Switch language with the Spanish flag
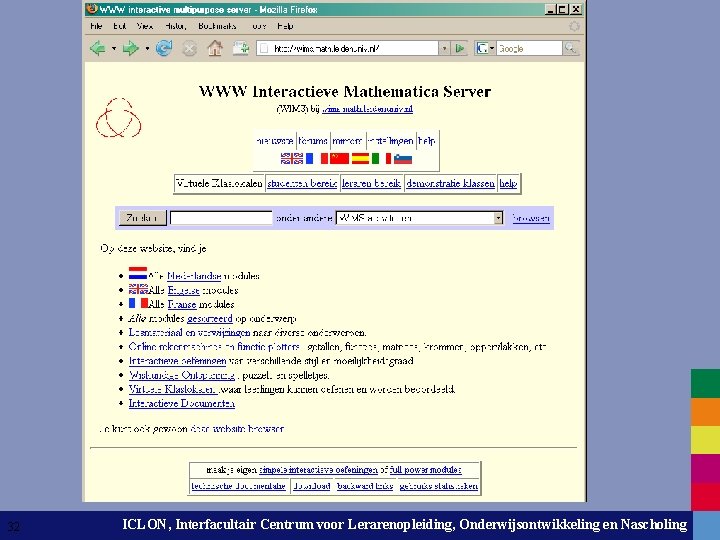720x540 pixels. (x=360, y=158)
